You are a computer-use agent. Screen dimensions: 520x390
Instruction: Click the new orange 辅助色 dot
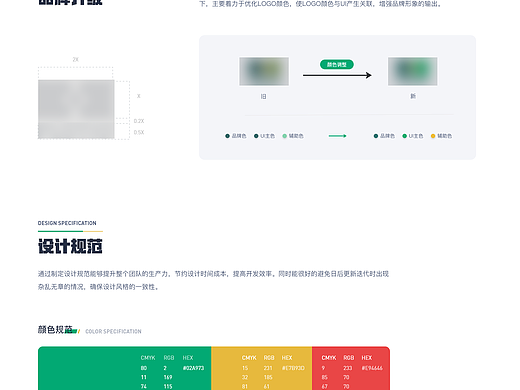433,136
